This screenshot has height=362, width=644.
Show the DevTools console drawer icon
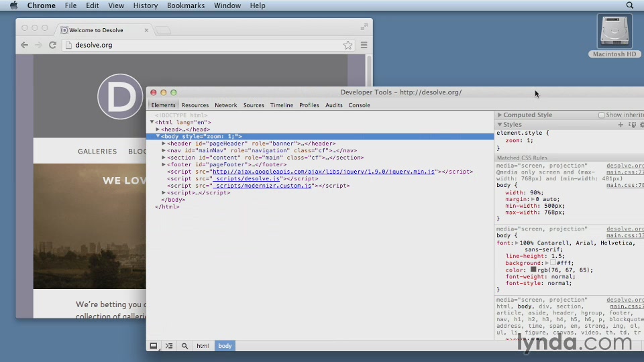pyautogui.click(x=169, y=346)
